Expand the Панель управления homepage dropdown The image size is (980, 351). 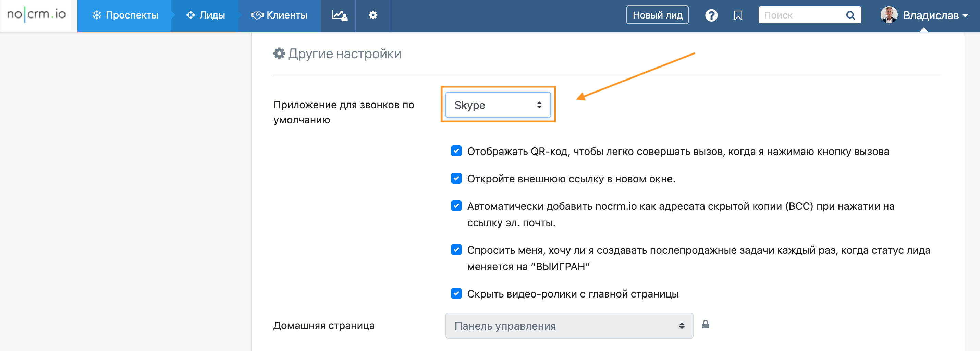point(569,326)
